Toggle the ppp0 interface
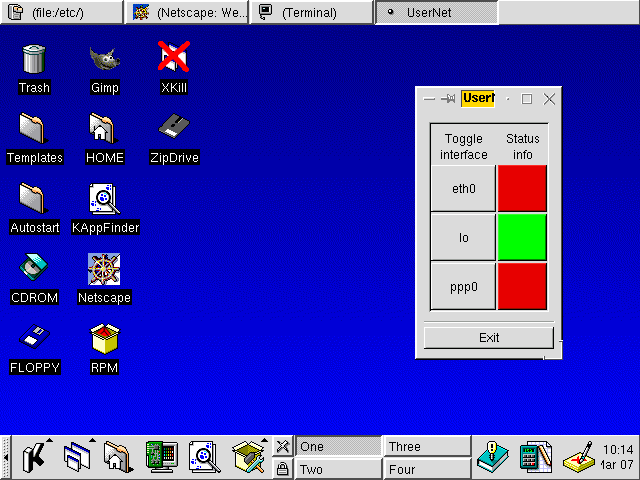The height and width of the screenshot is (480, 640). [463, 286]
